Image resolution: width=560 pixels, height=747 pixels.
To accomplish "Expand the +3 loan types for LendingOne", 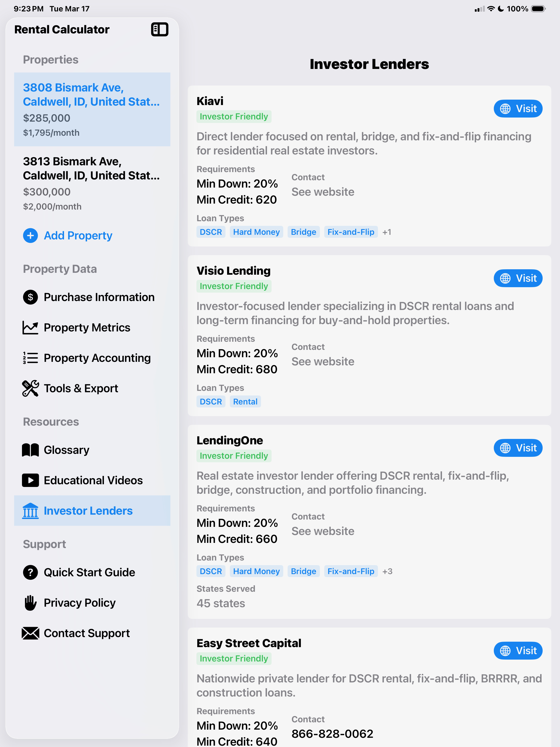I will point(387,571).
